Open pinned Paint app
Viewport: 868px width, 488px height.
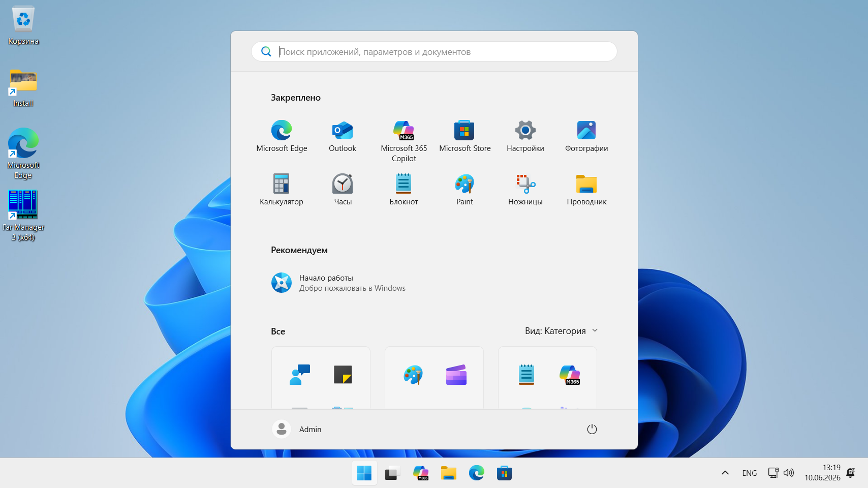(464, 190)
